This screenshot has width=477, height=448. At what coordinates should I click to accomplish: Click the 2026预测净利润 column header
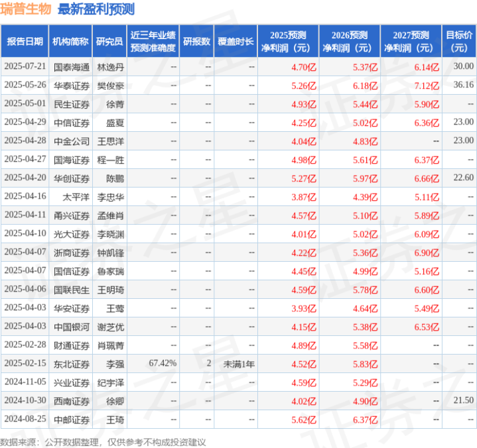[350, 41]
